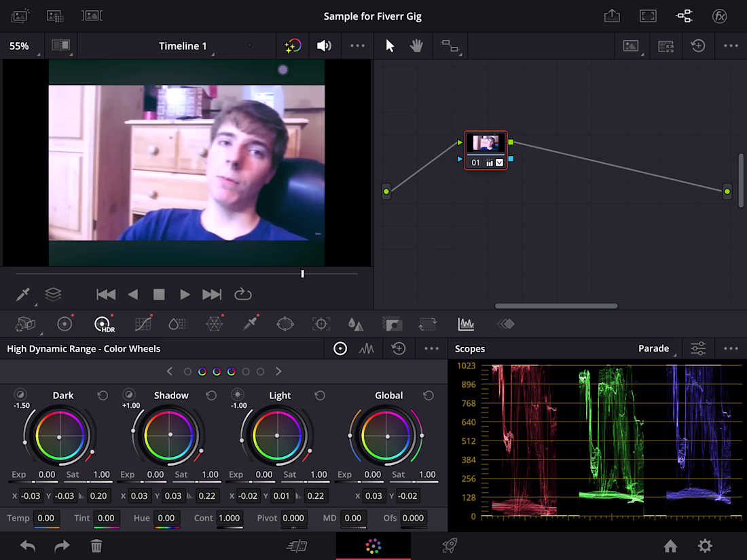Toggle the node editor panel

tap(684, 16)
